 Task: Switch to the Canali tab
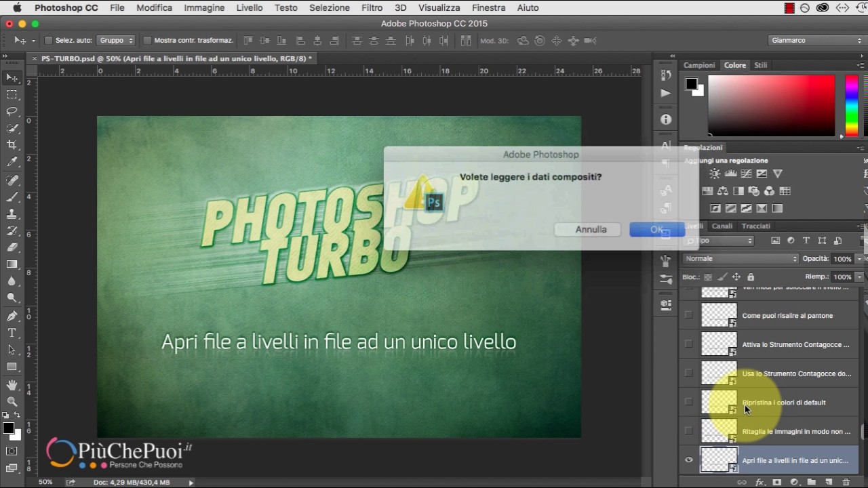click(722, 226)
